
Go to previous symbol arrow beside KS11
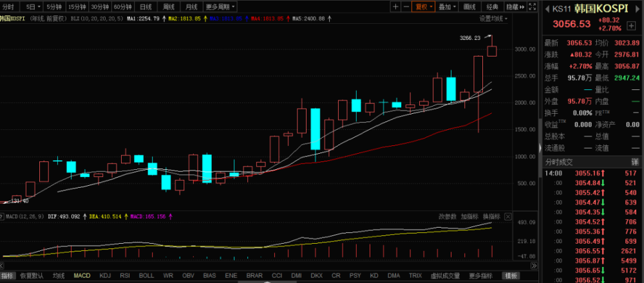click(x=547, y=8)
